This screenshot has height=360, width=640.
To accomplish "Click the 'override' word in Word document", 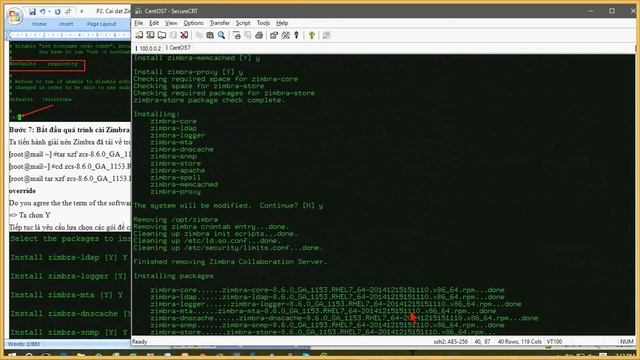I will [22, 191].
